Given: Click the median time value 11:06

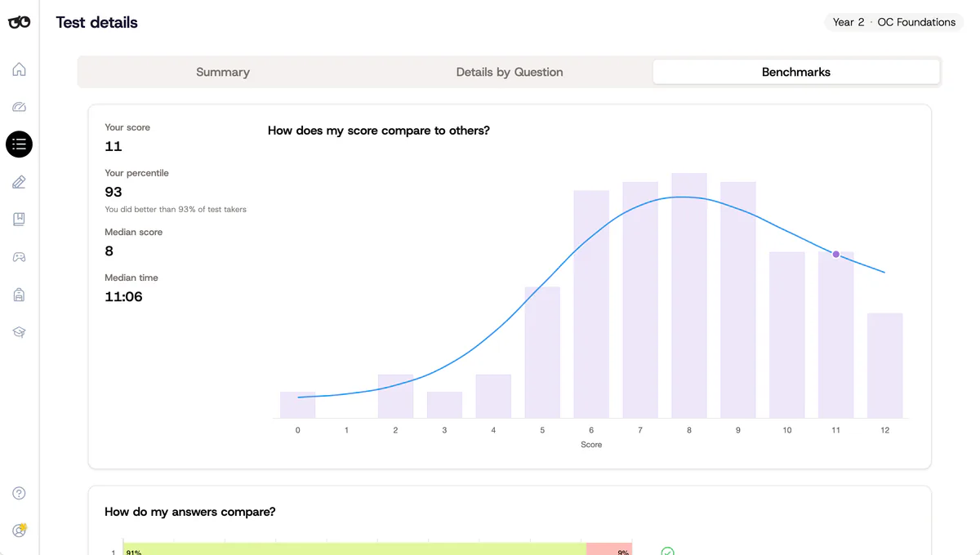Looking at the screenshot, I should tap(123, 296).
